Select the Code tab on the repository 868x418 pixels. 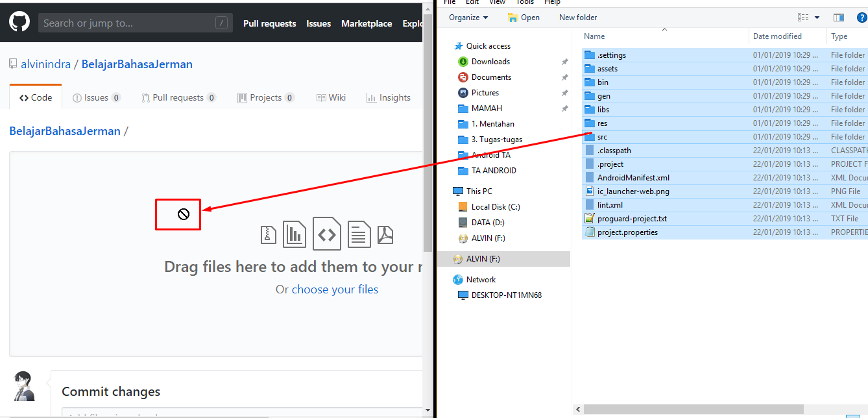(x=36, y=97)
